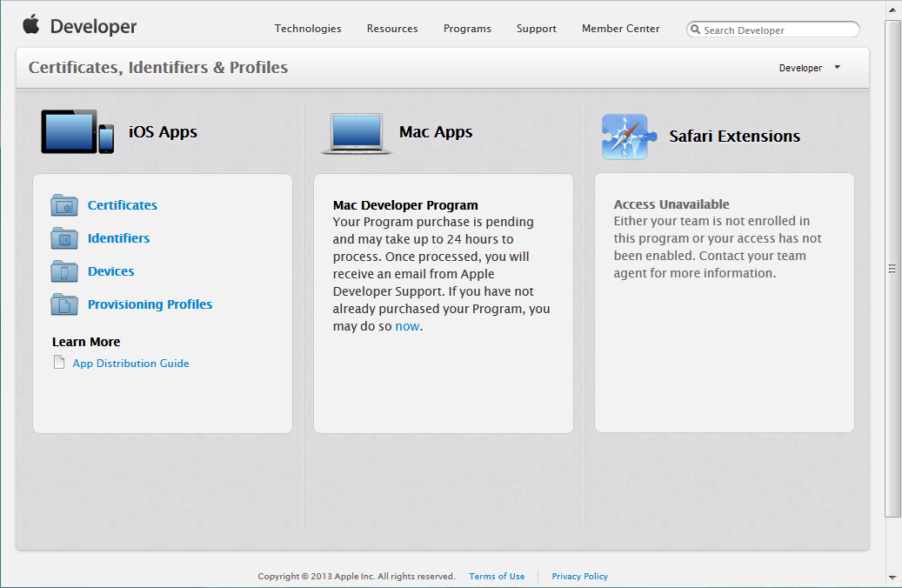The width and height of the screenshot is (902, 588).
Task: Click the Developer title text at top
Action: click(94, 26)
